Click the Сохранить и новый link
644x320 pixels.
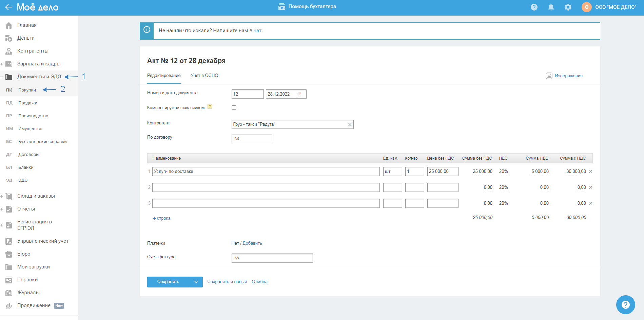[227, 282]
